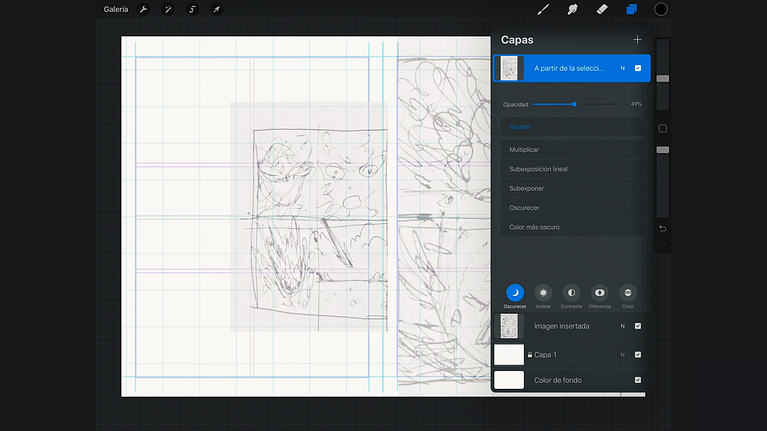Viewport: 767px width, 431px height.
Task: Select the Eraser tool
Action: [602, 10]
